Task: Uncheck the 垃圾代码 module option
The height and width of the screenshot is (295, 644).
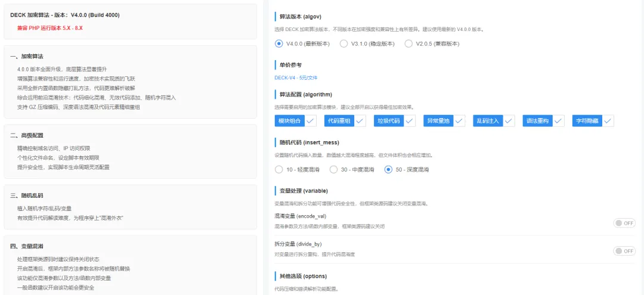Action: coord(394,120)
